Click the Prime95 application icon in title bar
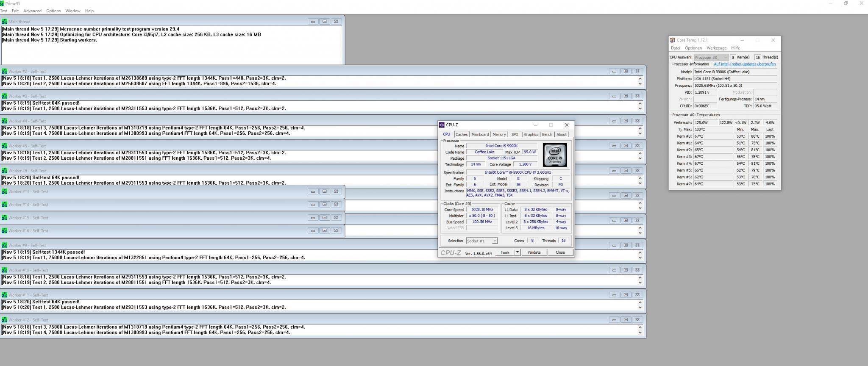 pos(2,3)
